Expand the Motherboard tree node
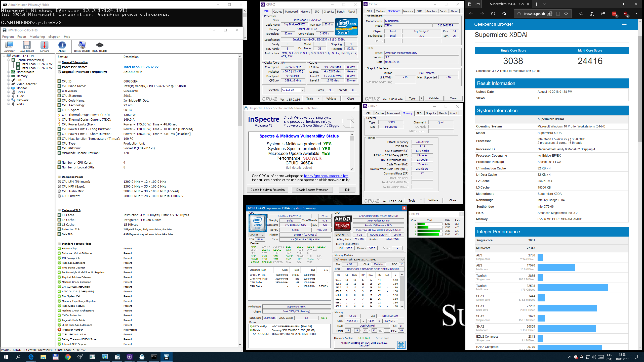The image size is (644, 362). tap(9, 72)
